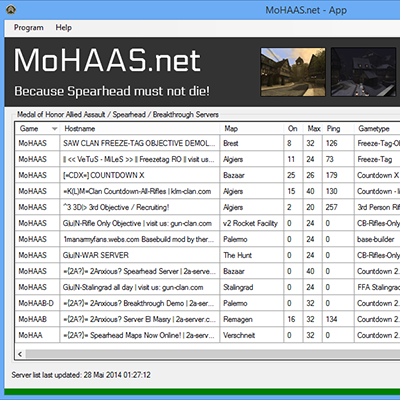Image resolution: width=400 pixels, height=400 pixels.
Task: Select the G|u|N-Stalingrad all day server
Action: point(207,287)
